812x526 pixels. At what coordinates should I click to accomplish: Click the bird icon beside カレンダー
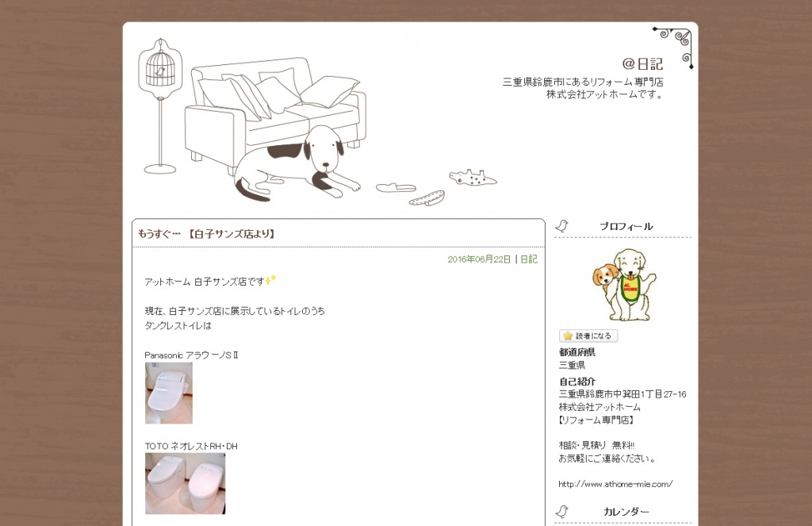tap(562, 512)
